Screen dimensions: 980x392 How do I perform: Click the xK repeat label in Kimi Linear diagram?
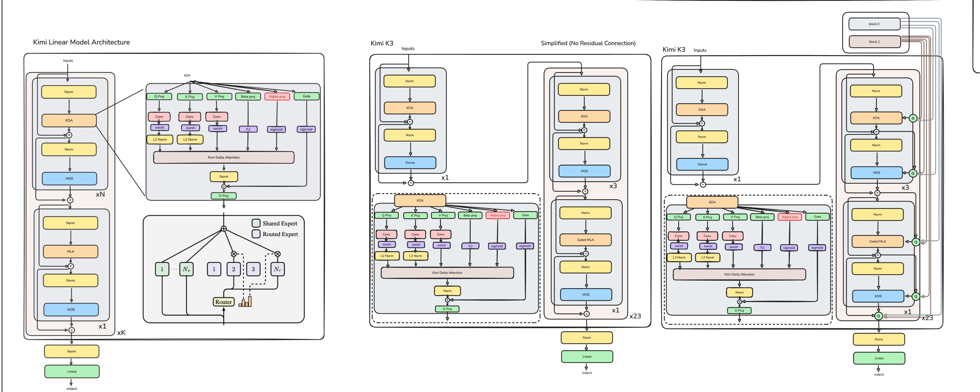point(121,333)
